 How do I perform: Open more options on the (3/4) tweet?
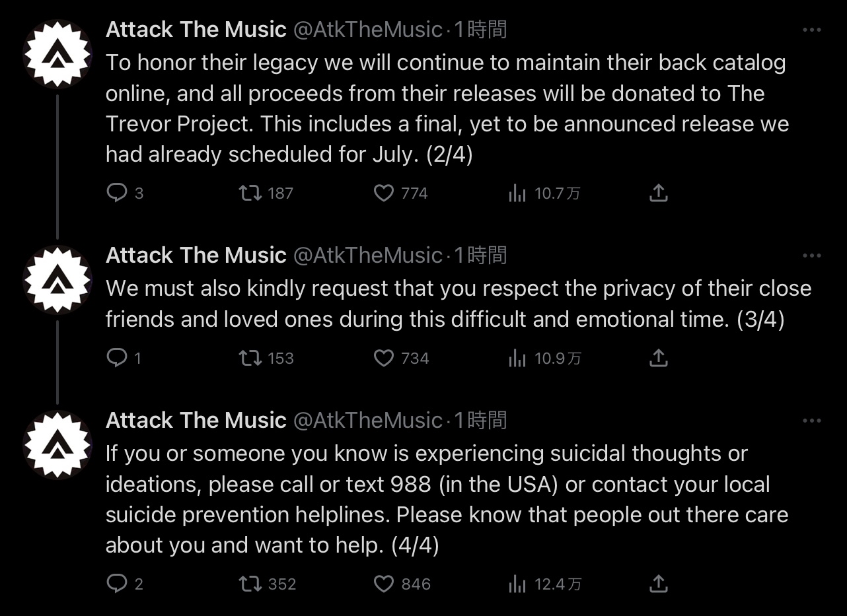point(811,256)
